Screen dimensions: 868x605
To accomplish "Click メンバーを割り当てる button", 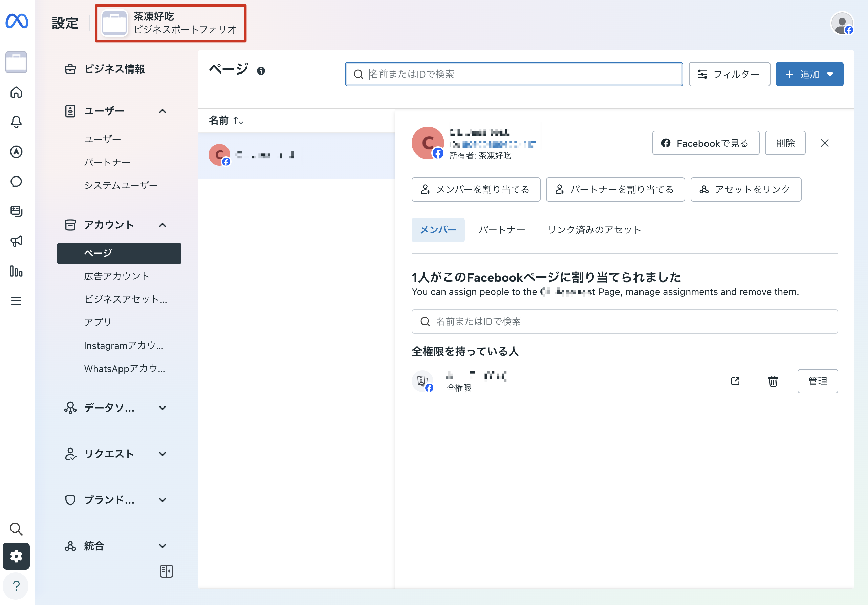I will (476, 190).
